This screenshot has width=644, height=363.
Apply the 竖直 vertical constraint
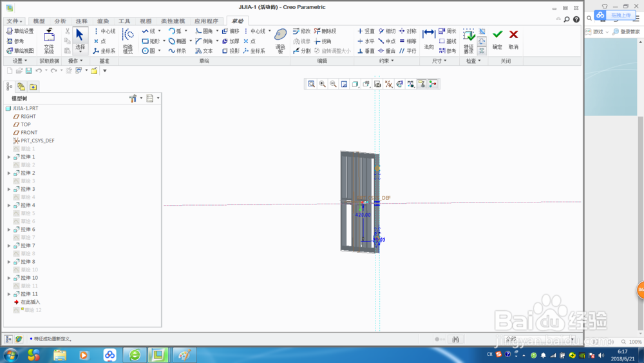366,31
